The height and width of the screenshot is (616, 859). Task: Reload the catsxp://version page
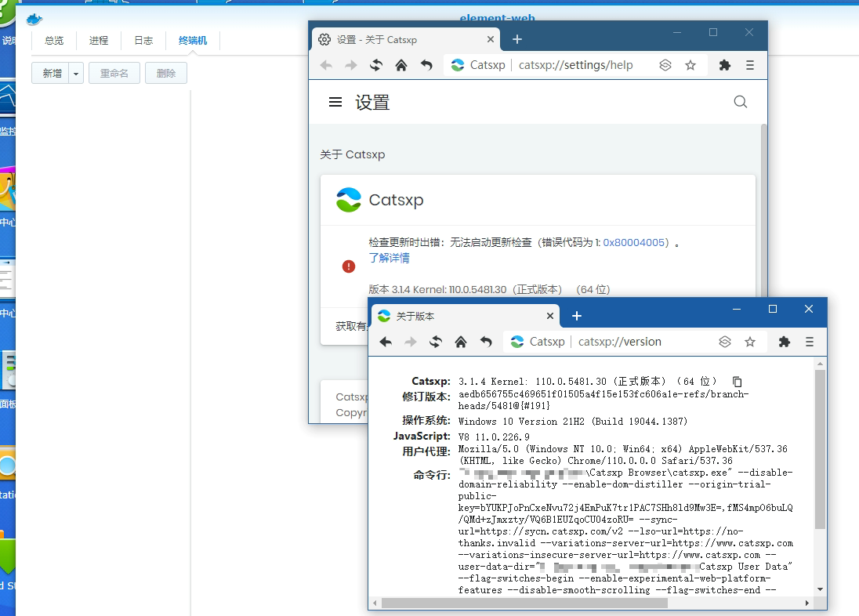pyautogui.click(x=436, y=342)
